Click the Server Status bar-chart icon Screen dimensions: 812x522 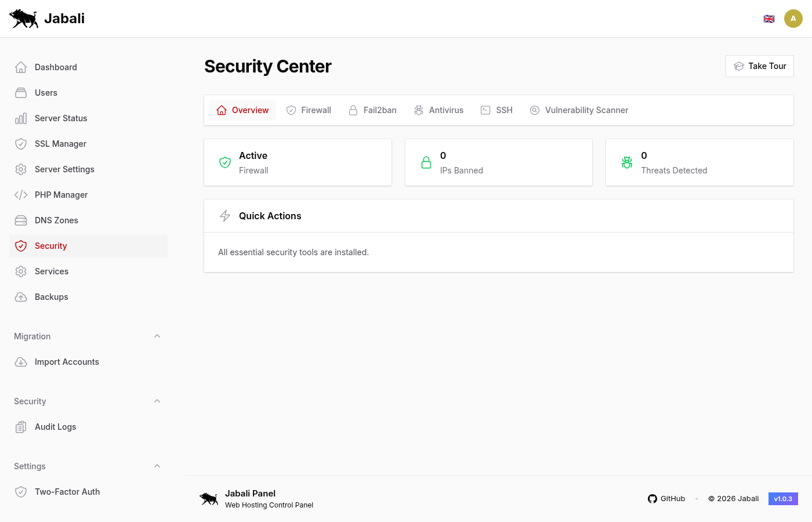[21, 118]
